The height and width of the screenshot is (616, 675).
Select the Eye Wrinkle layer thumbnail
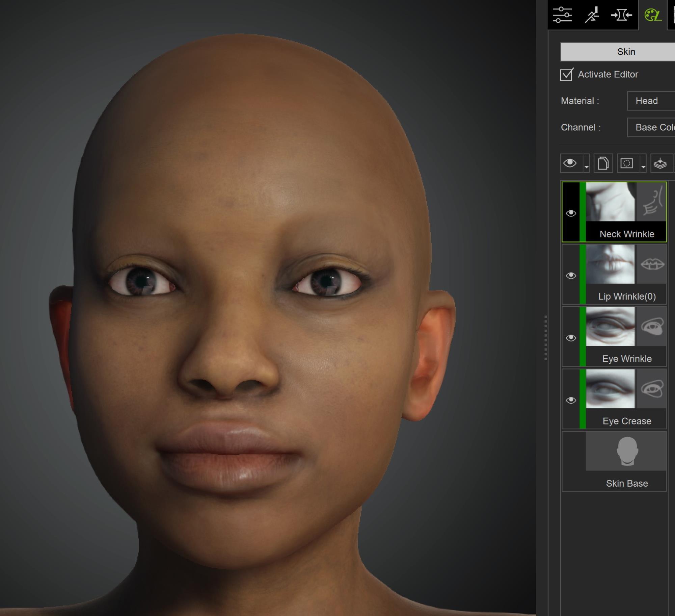(x=610, y=327)
